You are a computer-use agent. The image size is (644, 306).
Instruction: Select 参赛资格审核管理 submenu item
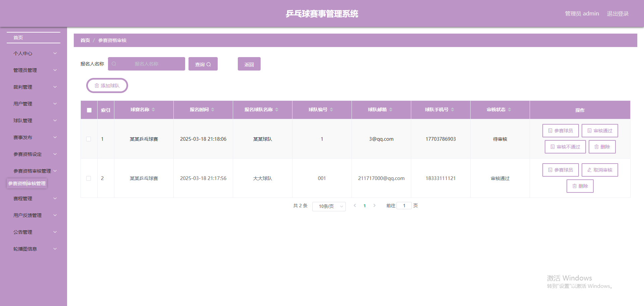pos(27,183)
